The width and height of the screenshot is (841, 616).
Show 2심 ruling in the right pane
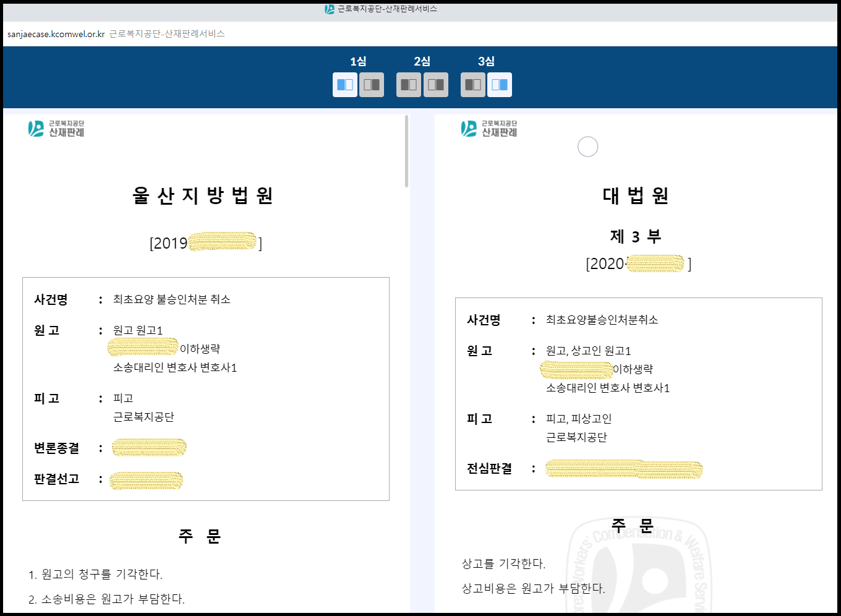(x=436, y=85)
